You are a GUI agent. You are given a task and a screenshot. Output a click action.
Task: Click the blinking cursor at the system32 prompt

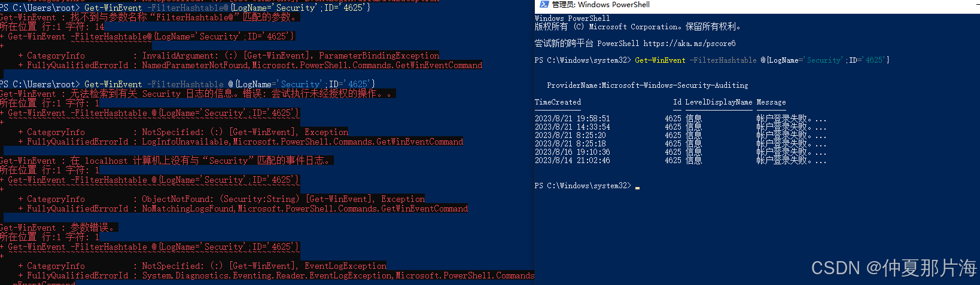pos(638,187)
